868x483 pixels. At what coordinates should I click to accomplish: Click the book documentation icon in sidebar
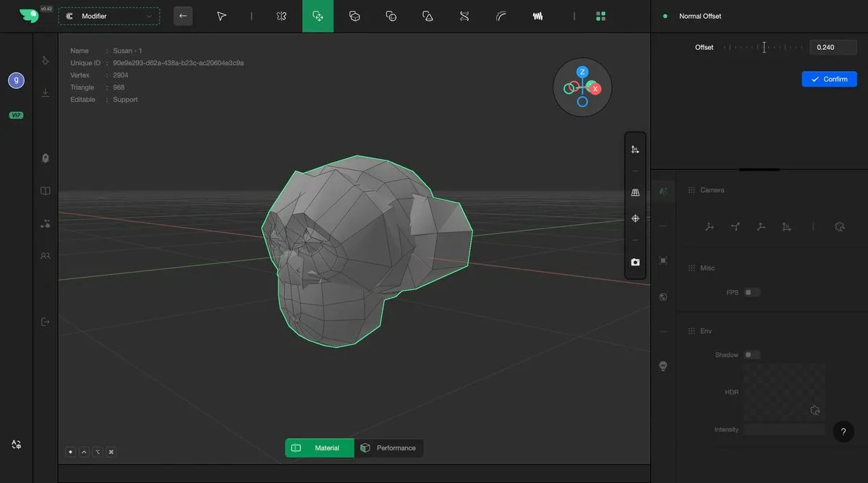click(x=46, y=192)
